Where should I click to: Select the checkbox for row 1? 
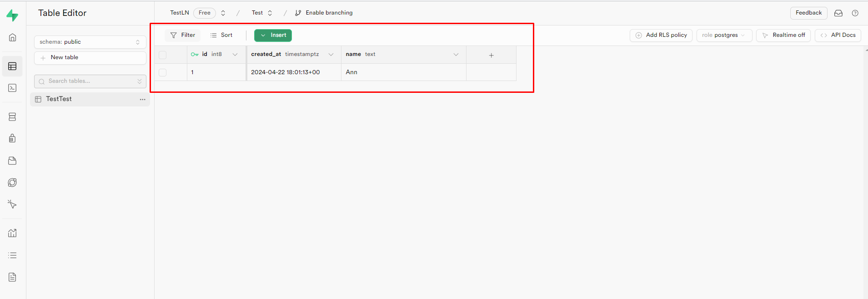click(162, 72)
